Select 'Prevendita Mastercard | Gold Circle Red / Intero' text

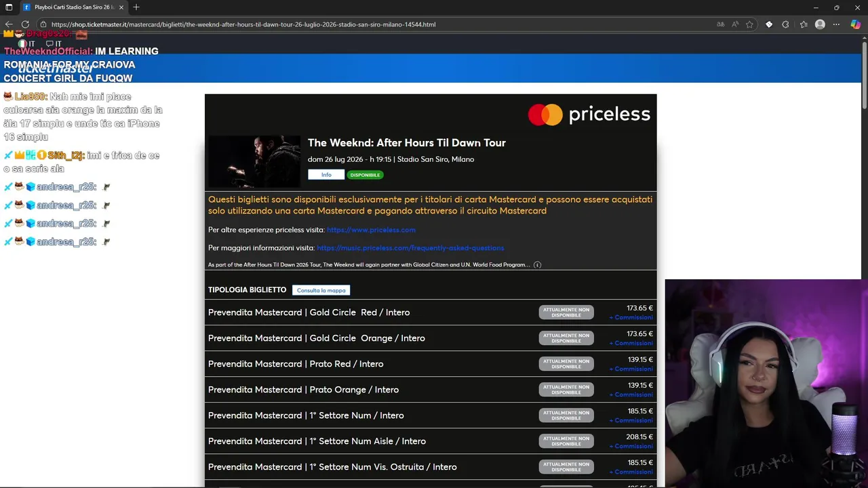point(309,312)
